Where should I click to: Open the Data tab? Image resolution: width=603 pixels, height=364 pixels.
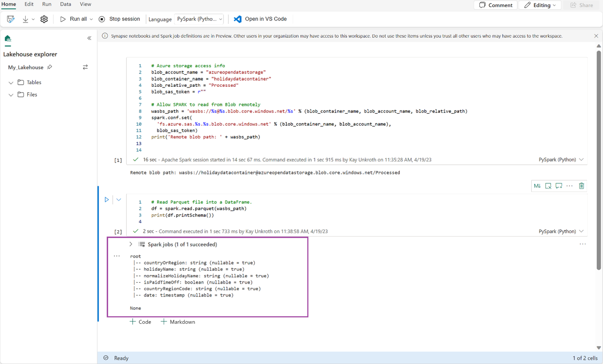[66, 4]
